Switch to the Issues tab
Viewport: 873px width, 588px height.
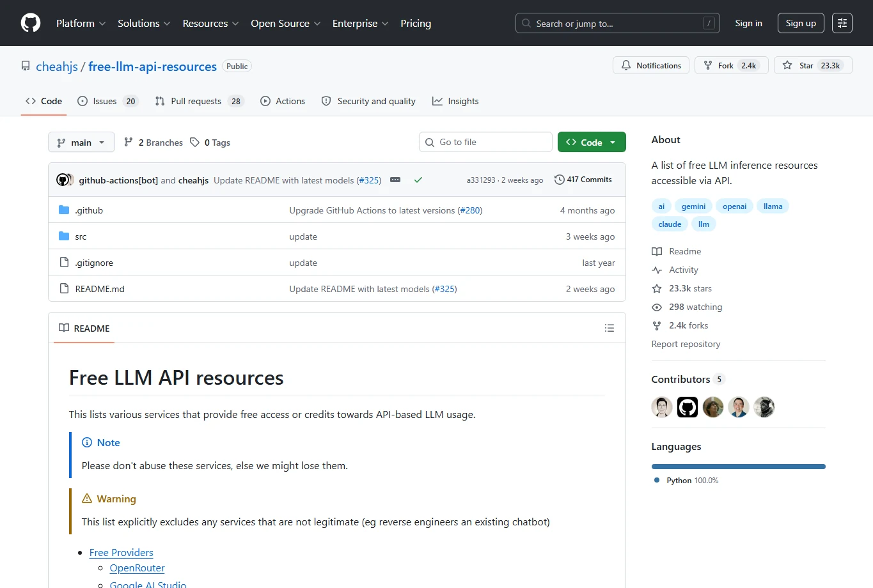click(x=108, y=101)
